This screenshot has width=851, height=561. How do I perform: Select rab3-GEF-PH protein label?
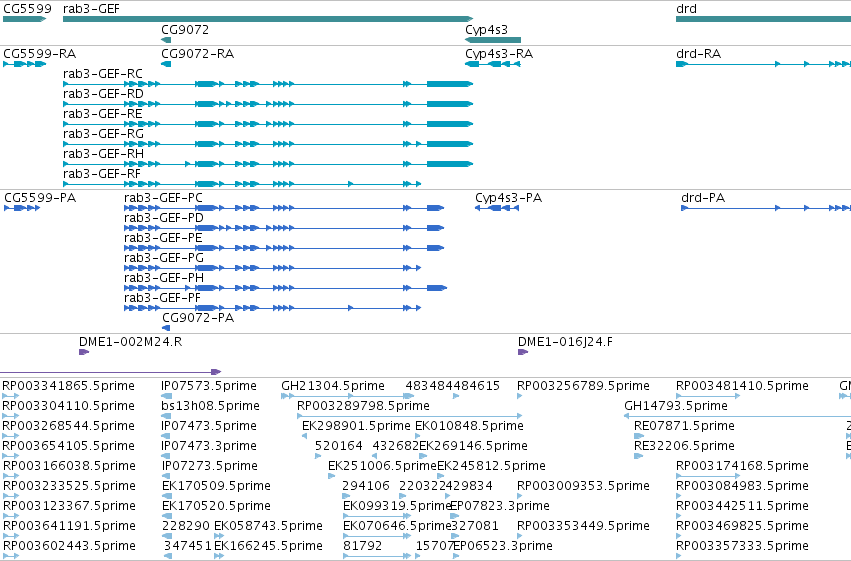coord(164,278)
